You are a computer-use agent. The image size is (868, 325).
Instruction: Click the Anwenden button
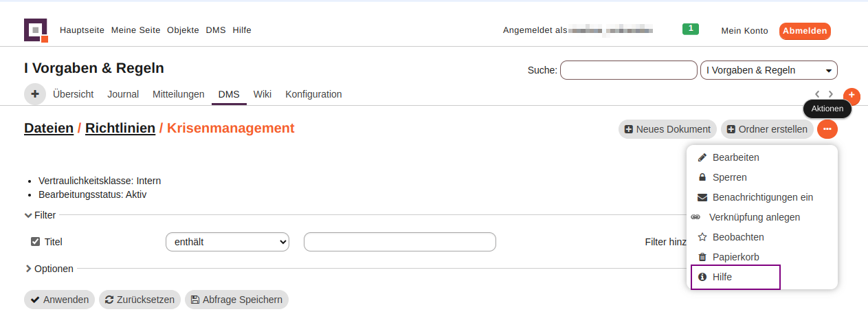point(60,300)
